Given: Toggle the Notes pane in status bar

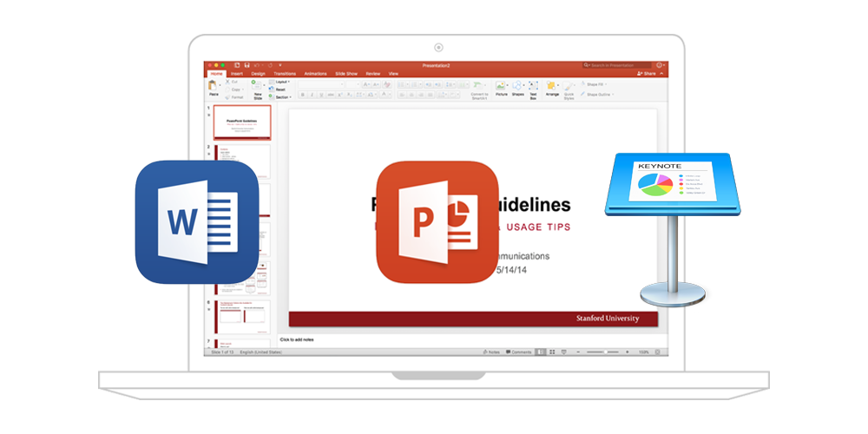Looking at the screenshot, I should tap(491, 352).
